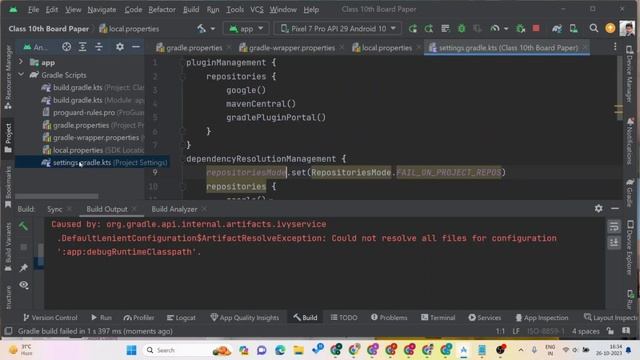Close the settings.gradle.kts editor tab
Image resolution: width=640 pixels, height=360 pixels.
tap(585, 48)
